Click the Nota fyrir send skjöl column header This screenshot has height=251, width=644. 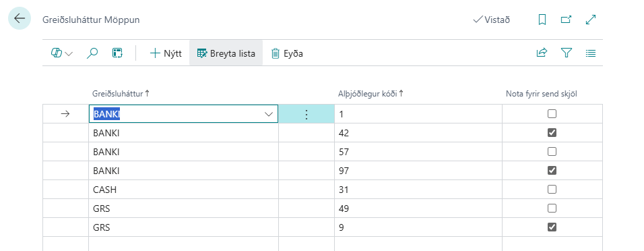coord(542,94)
